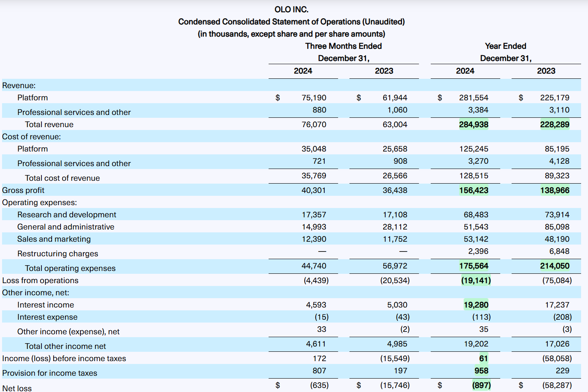The image size is (588, 392).
Task: Select highlighted operating expenses value 175,564
Action: (474, 266)
